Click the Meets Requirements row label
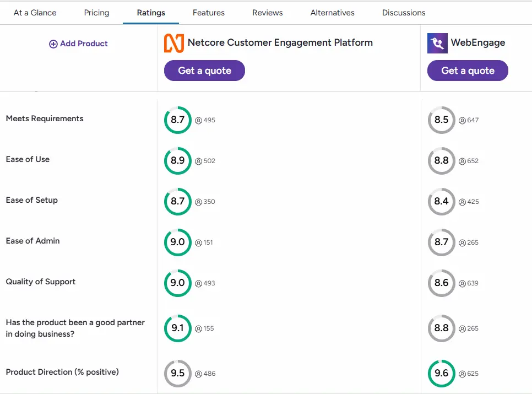The height and width of the screenshot is (394, 532). coord(45,118)
